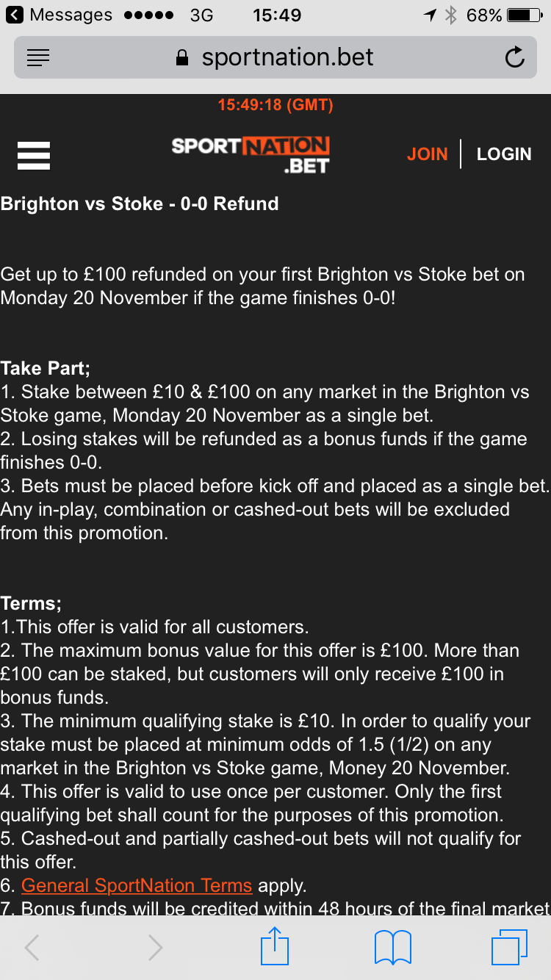Click the JOIN link

(428, 154)
